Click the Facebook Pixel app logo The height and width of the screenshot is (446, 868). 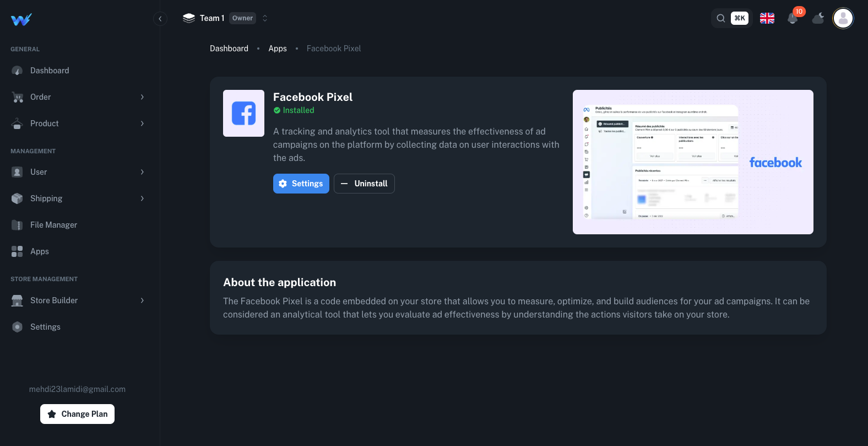243,113
